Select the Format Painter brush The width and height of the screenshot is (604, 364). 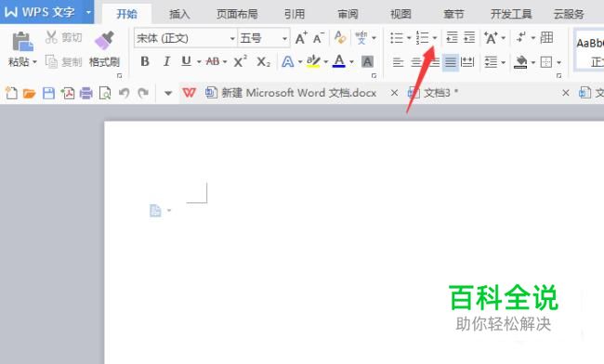[104, 41]
